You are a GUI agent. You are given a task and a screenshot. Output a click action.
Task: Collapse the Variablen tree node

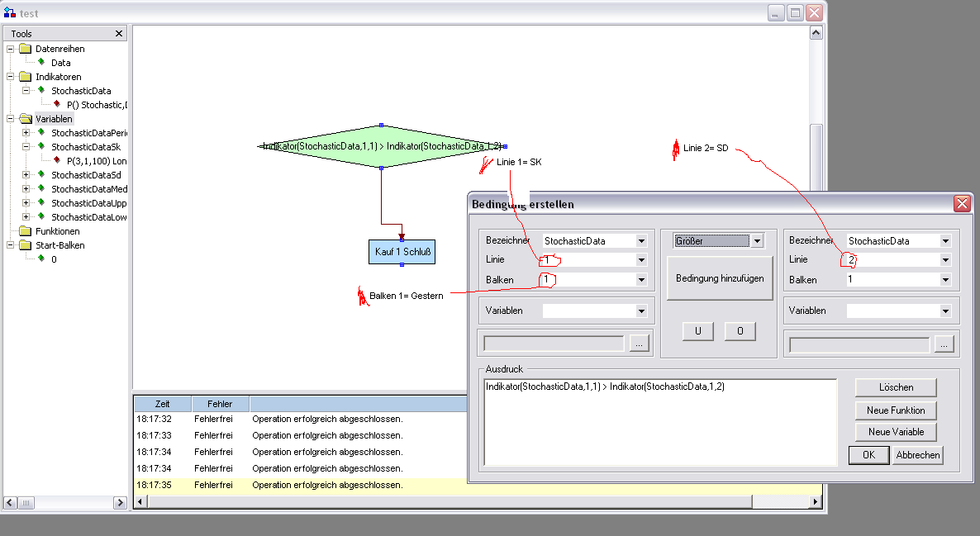point(10,119)
